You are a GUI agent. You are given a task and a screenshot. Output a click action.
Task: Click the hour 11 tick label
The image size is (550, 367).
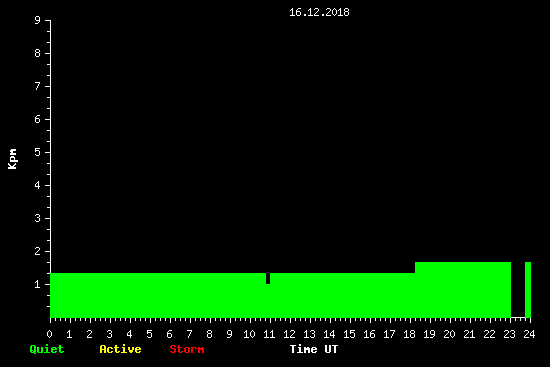click(269, 334)
